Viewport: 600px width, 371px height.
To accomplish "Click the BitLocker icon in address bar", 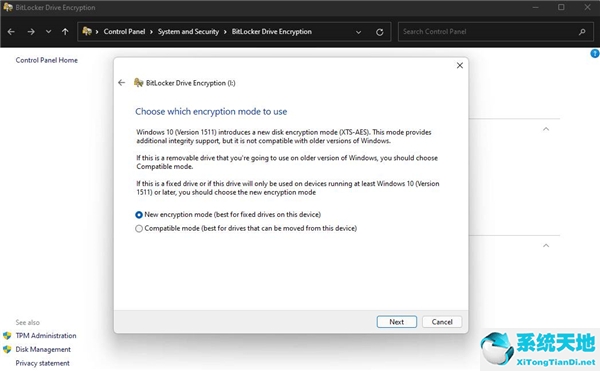I will point(87,31).
